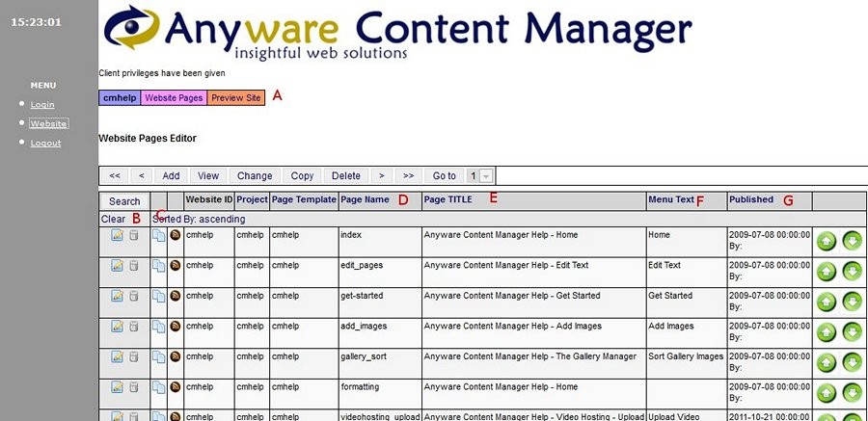Viewport: 868px width, 421px height.
Task: Move add_images row up with green arrow
Action: coord(827,333)
